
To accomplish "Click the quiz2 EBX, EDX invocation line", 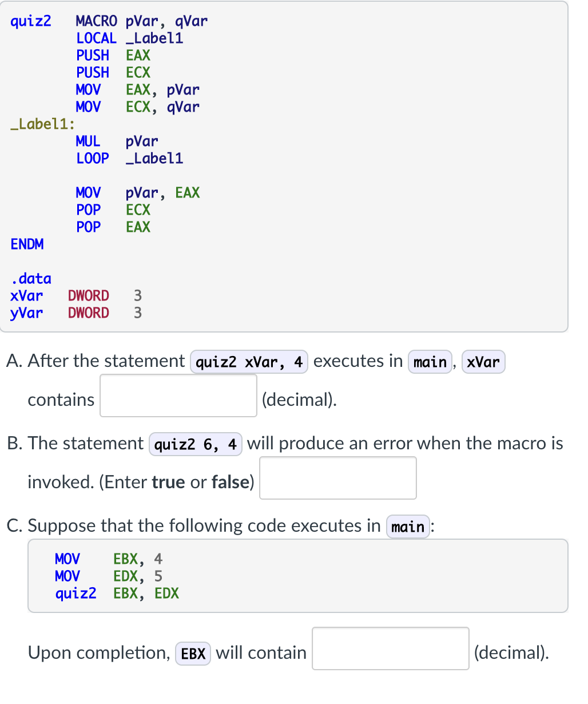I will click(117, 594).
